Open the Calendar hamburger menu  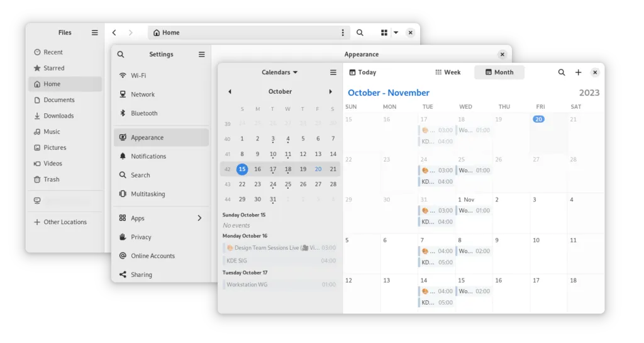(333, 72)
